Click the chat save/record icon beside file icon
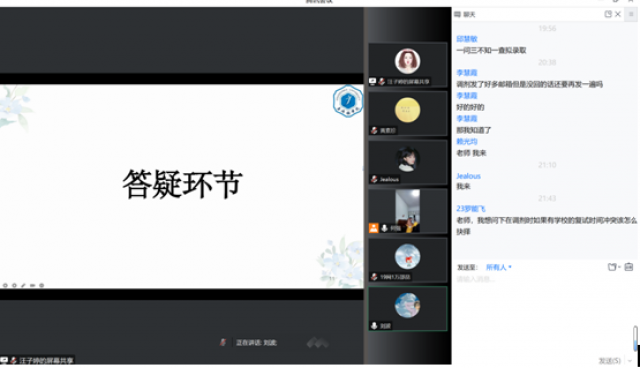 [629, 267]
